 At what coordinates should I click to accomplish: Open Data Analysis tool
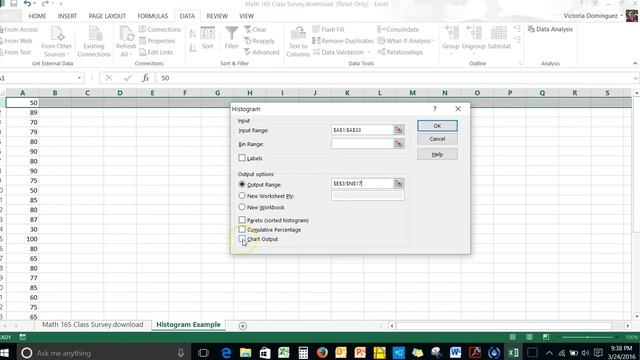550,29
